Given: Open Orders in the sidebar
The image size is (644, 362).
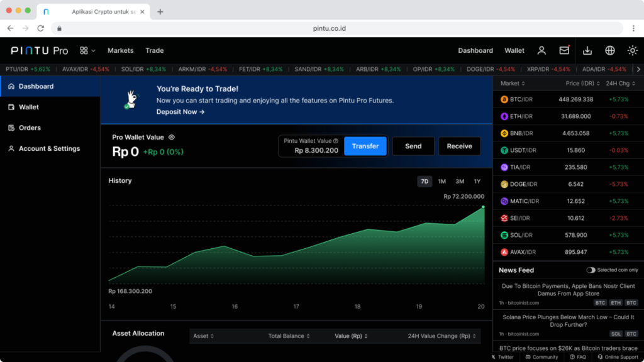Looking at the screenshot, I should pos(50,128).
